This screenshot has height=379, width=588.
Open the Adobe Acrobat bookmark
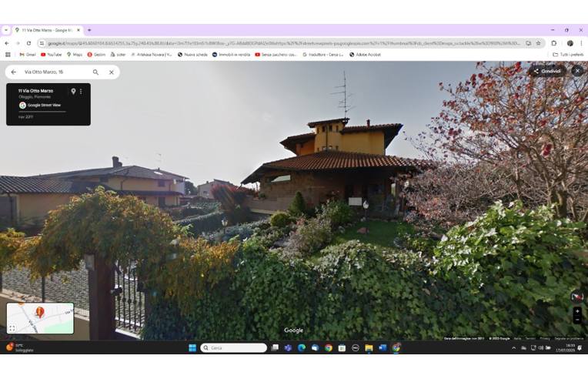[x=366, y=55]
